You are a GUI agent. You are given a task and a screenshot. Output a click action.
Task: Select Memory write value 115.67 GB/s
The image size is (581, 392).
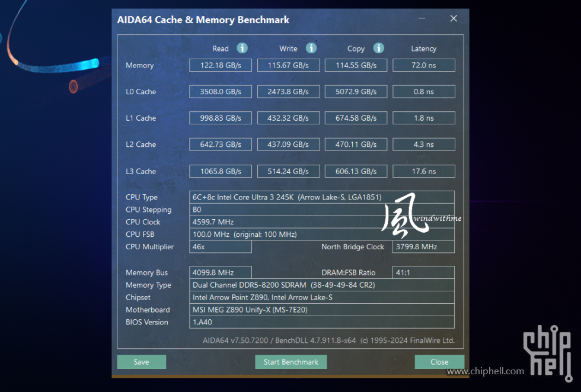pyautogui.click(x=288, y=65)
